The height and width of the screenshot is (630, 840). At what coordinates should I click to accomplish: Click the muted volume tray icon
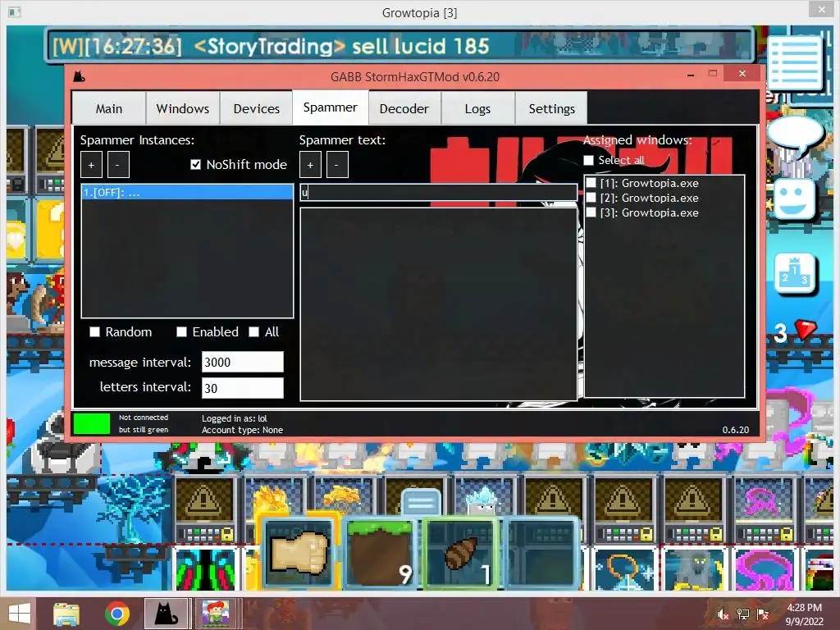point(723,614)
